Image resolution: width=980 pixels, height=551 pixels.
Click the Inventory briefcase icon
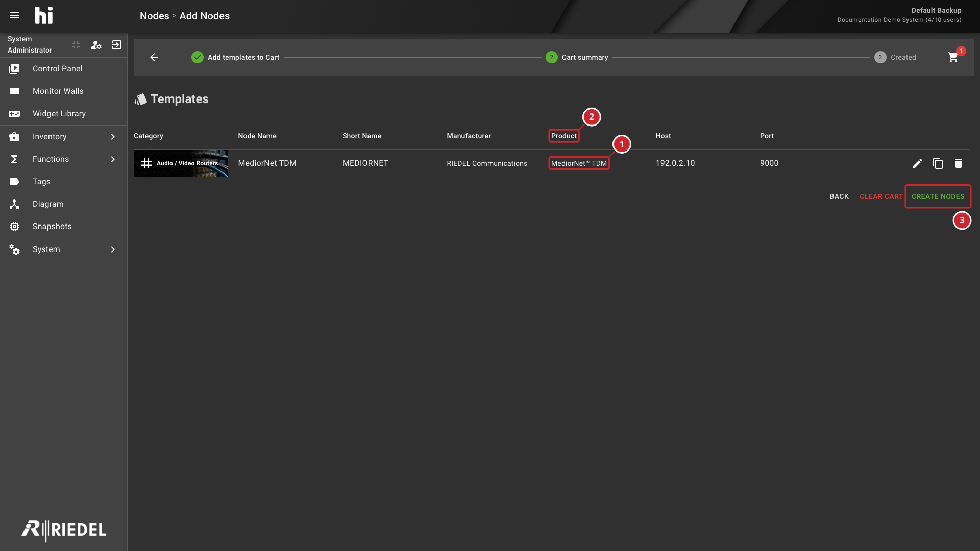tap(14, 137)
